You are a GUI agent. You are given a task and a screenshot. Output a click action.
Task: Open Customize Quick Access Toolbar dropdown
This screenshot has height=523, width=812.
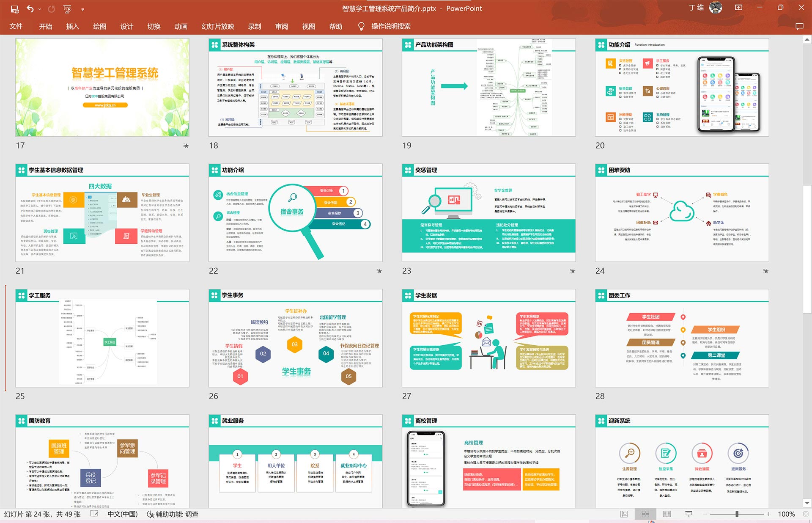(82, 9)
